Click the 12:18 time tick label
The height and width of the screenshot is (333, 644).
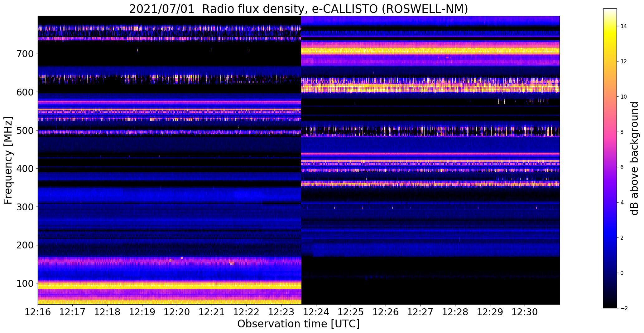click(107, 312)
